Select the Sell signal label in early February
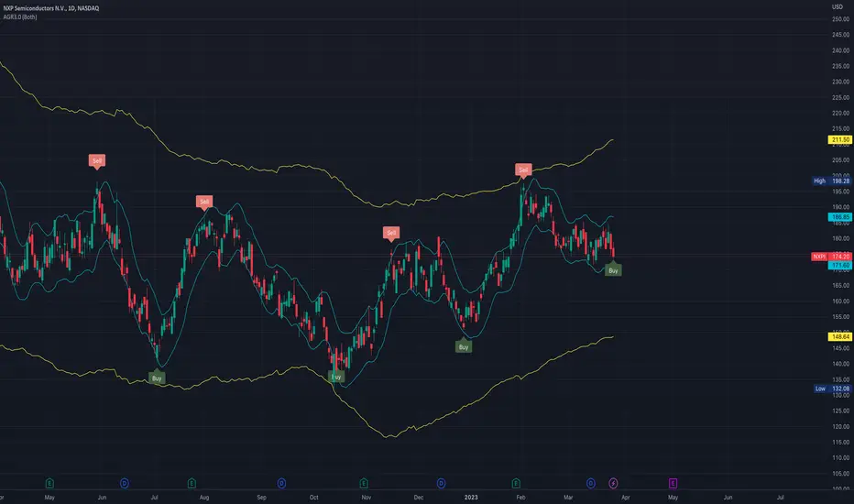Viewport: 854px width, 504px height. (523, 170)
